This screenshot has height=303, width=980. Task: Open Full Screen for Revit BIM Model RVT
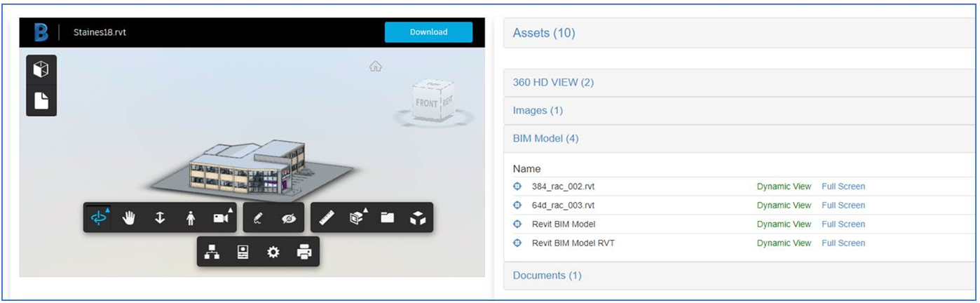[843, 243]
